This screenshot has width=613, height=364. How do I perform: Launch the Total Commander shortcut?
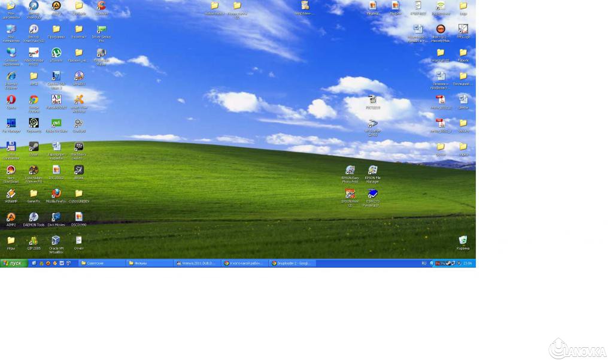11,151
